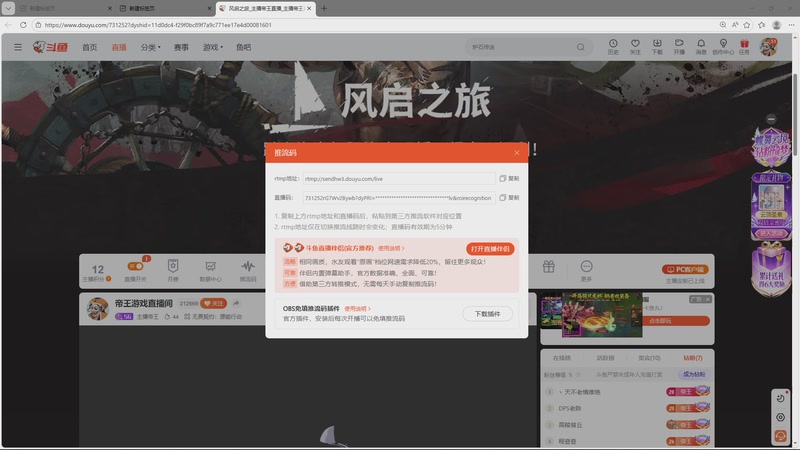This screenshot has width=800, height=450.
Task: Select ranked user DPS老陈
Action: point(570,408)
